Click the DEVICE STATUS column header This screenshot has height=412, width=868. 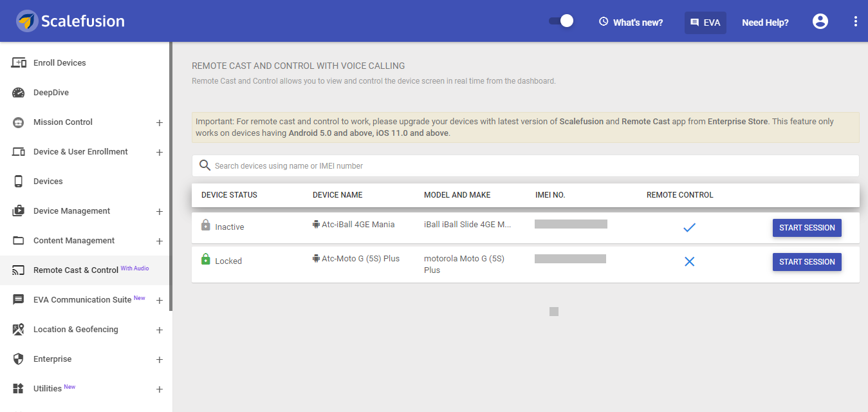[229, 195]
